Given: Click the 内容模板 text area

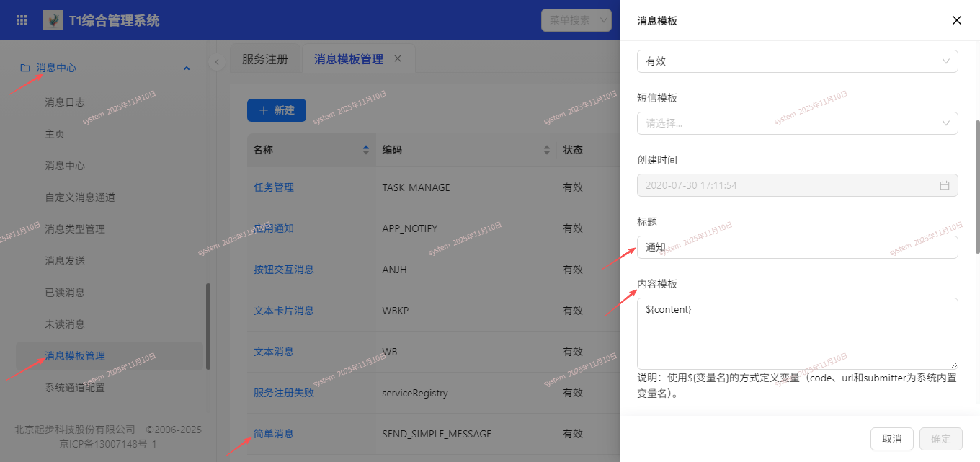Looking at the screenshot, I should click(797, 333).
